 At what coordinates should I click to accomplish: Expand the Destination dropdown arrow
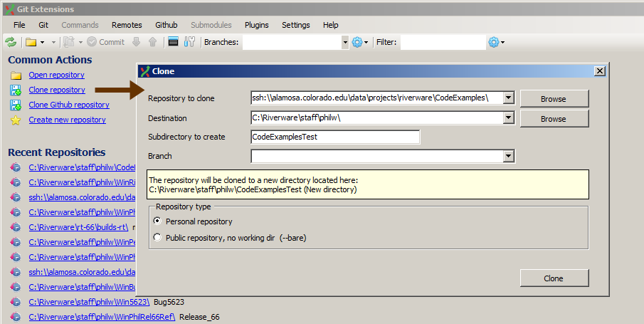509,117
